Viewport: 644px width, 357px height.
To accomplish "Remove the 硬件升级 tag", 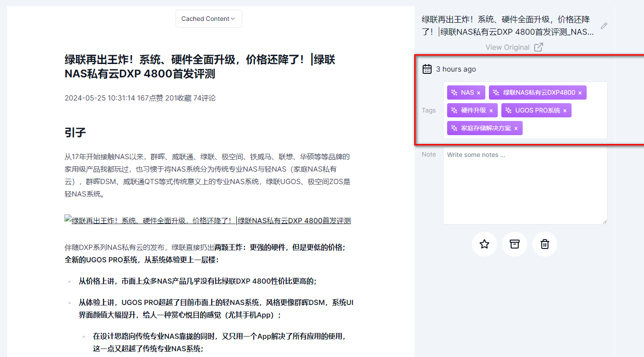I will click(491, 111).
